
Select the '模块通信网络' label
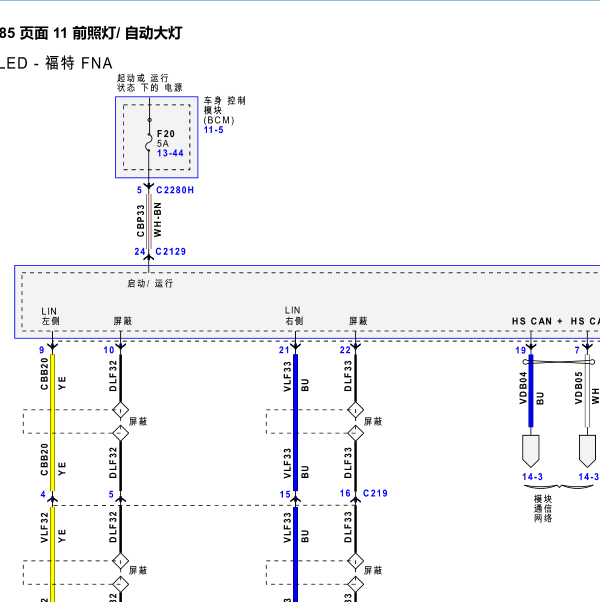pos(543,508)
